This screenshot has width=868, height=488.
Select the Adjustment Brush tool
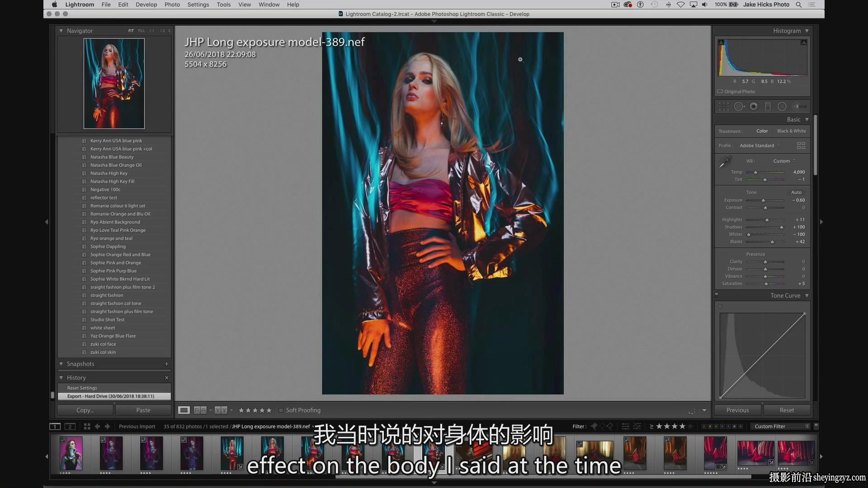click(x=800, y=107)
